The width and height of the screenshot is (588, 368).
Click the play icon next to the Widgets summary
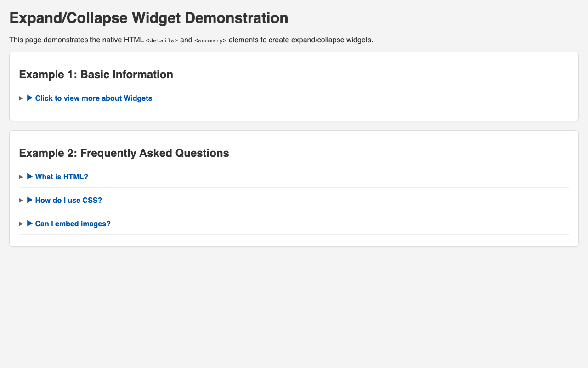(30, 98)
